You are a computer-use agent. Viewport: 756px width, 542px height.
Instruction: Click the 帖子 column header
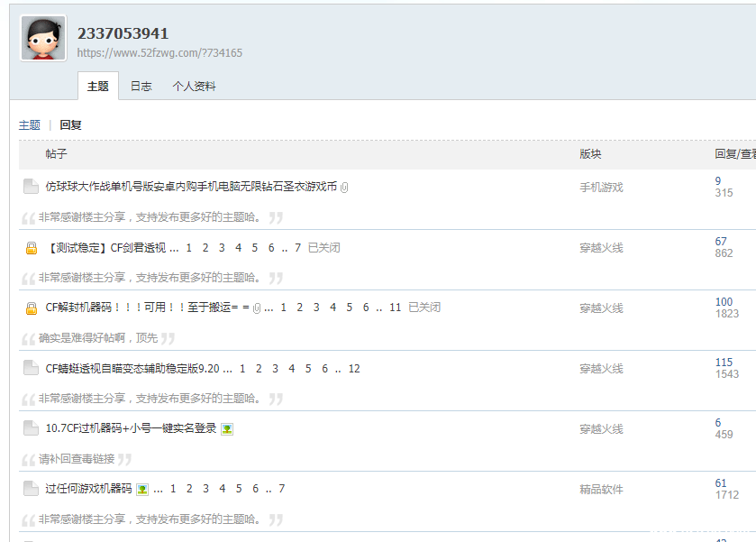pos(57,154)
